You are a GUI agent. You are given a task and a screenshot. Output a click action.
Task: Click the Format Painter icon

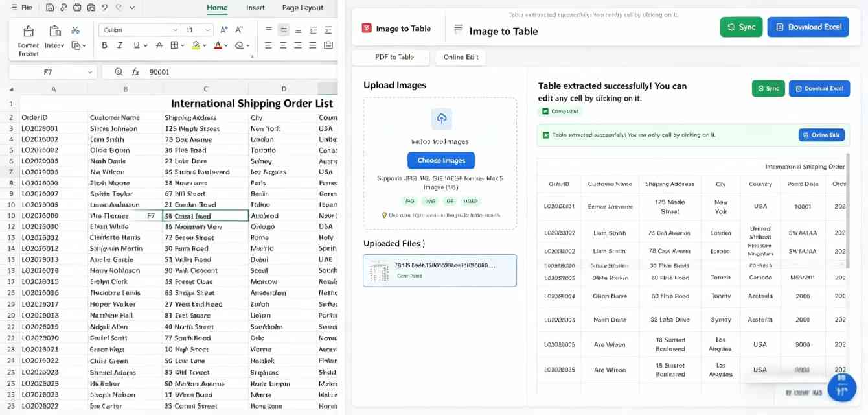coord(29,31)
